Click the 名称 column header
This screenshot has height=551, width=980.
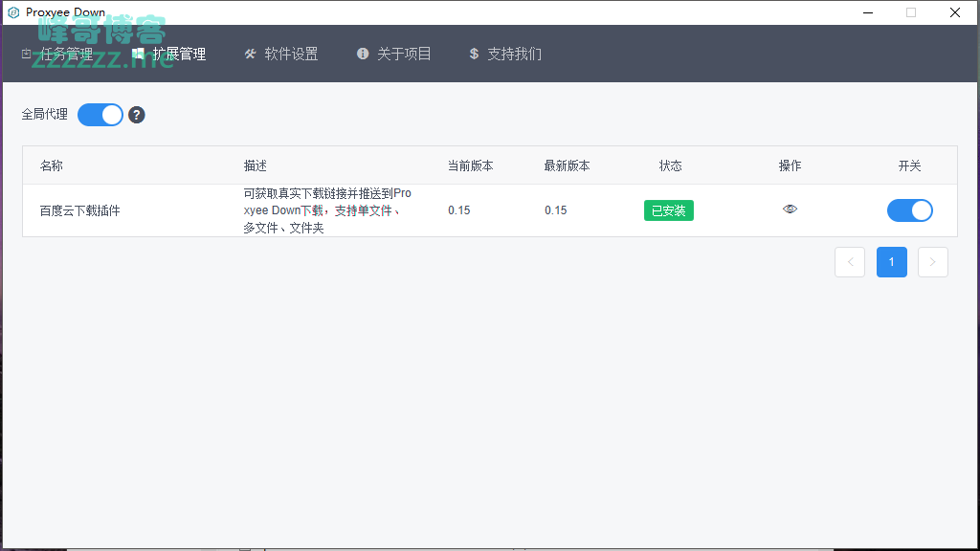coord(52,165)
